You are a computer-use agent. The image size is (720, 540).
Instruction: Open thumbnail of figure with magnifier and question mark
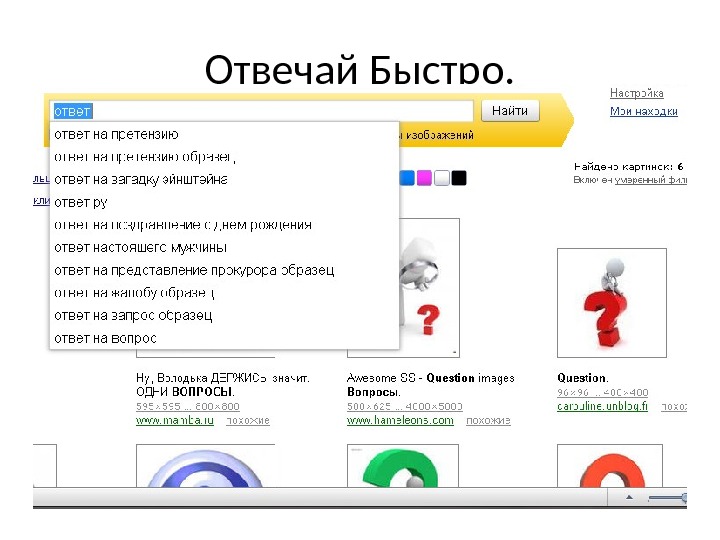(x=429, y=288)
